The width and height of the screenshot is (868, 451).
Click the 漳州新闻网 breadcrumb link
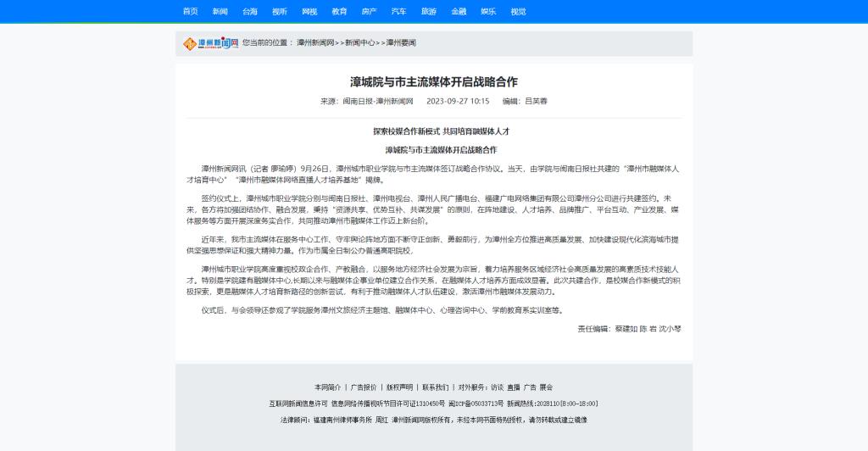pyautogui.click(x=315, y=42)
